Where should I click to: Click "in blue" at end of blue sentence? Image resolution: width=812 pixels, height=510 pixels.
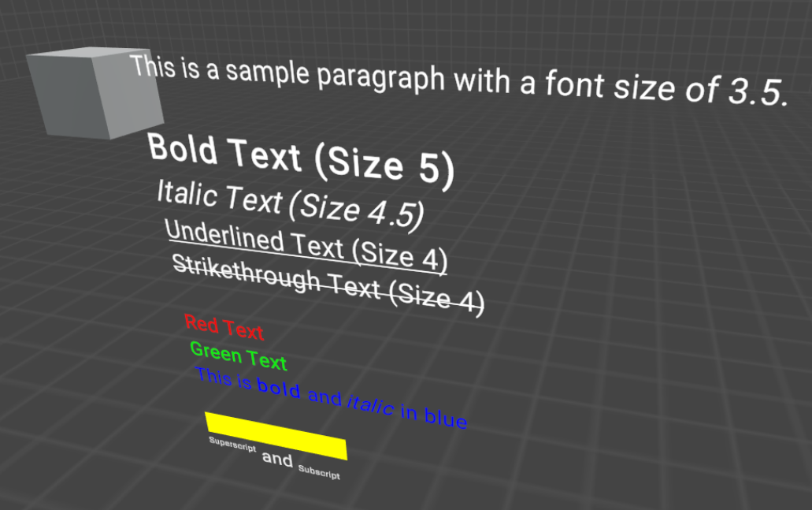(x=433, y=416)
